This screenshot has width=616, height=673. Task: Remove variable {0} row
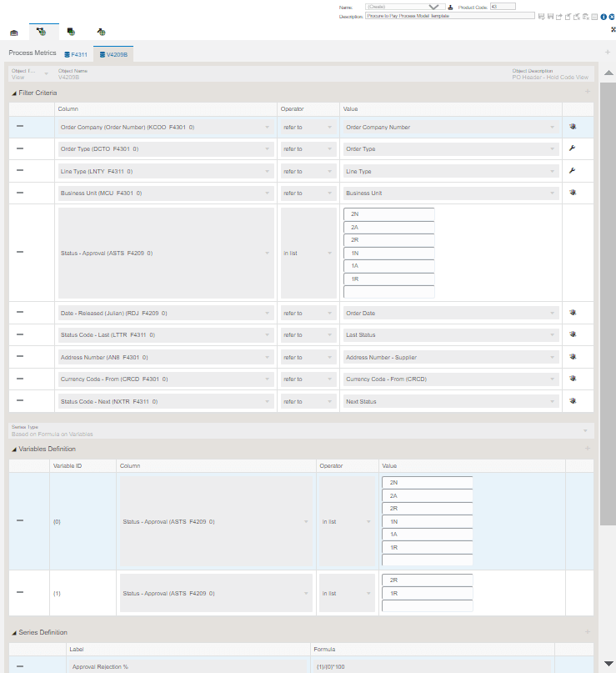click(20, 520)
